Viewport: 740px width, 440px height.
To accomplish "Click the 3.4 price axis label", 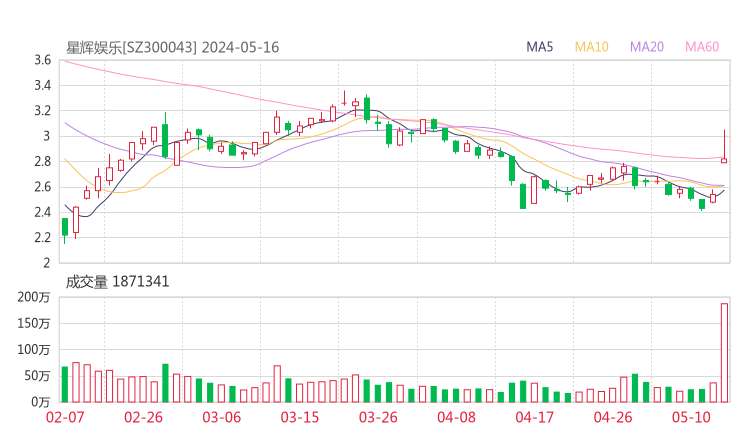I will [42, 85].
